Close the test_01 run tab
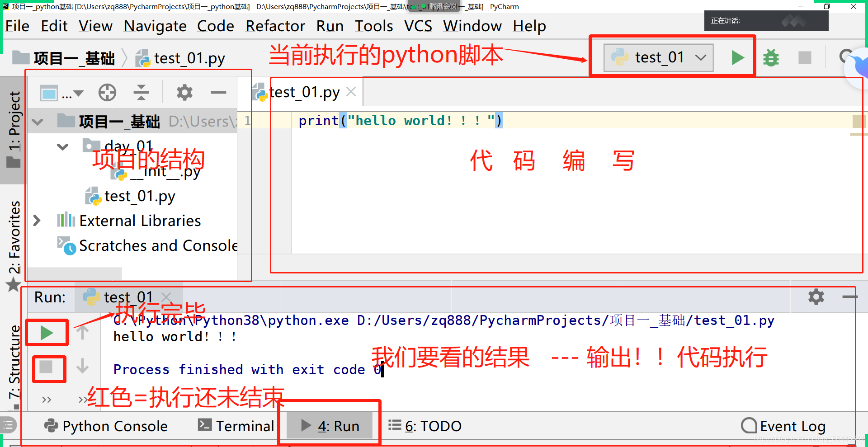 point(166,297)
